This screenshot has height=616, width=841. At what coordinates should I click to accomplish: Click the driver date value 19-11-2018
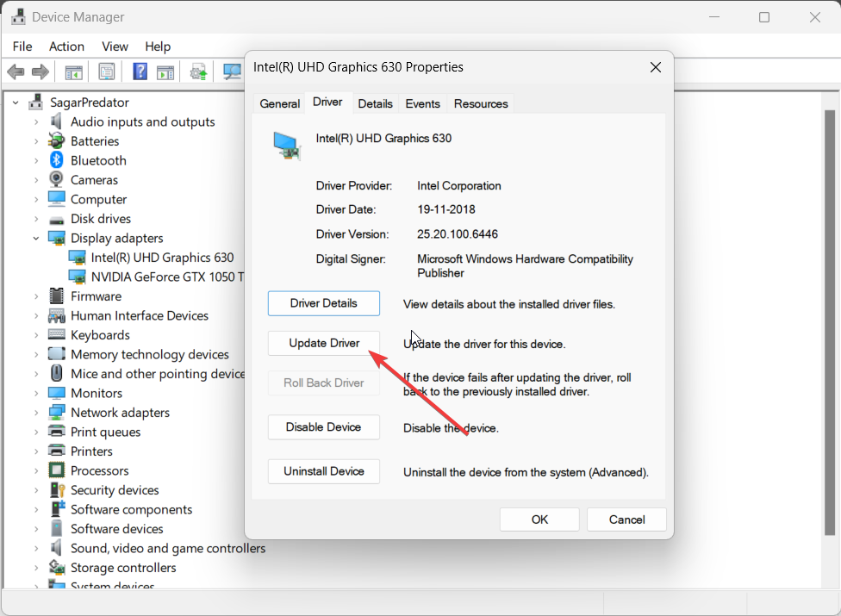(x=446, y=209)
